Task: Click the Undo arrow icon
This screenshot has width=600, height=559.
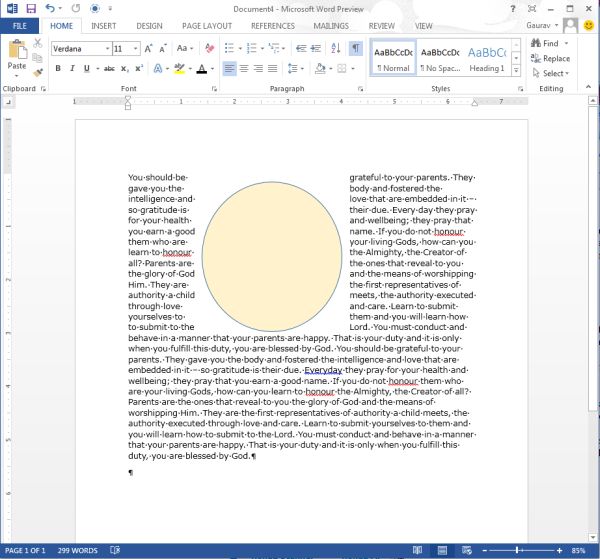Action: pos(50,8)
